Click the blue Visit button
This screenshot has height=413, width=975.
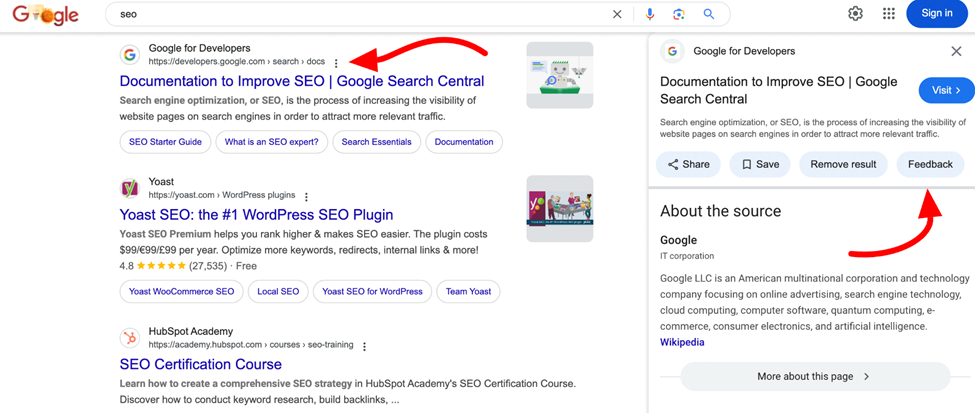[946, 90]
